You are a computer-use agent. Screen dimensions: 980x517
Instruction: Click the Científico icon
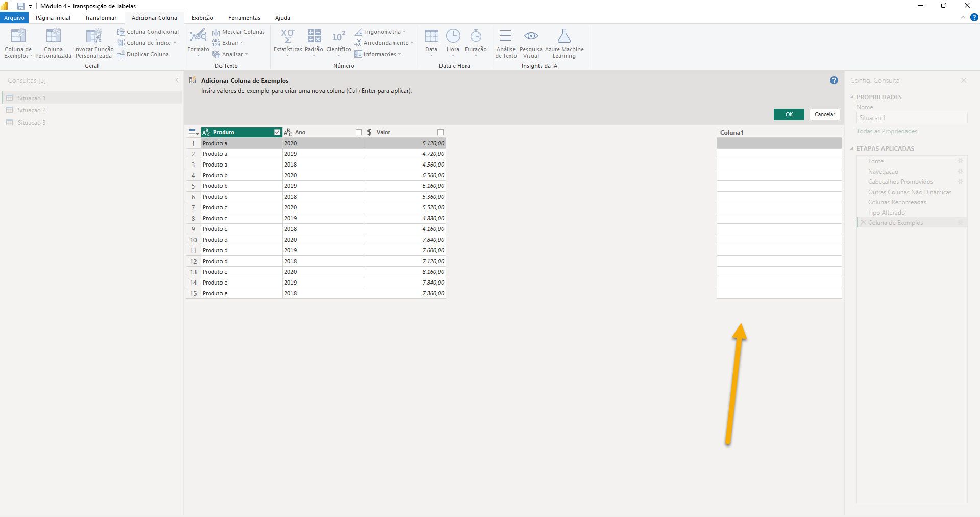338,36
